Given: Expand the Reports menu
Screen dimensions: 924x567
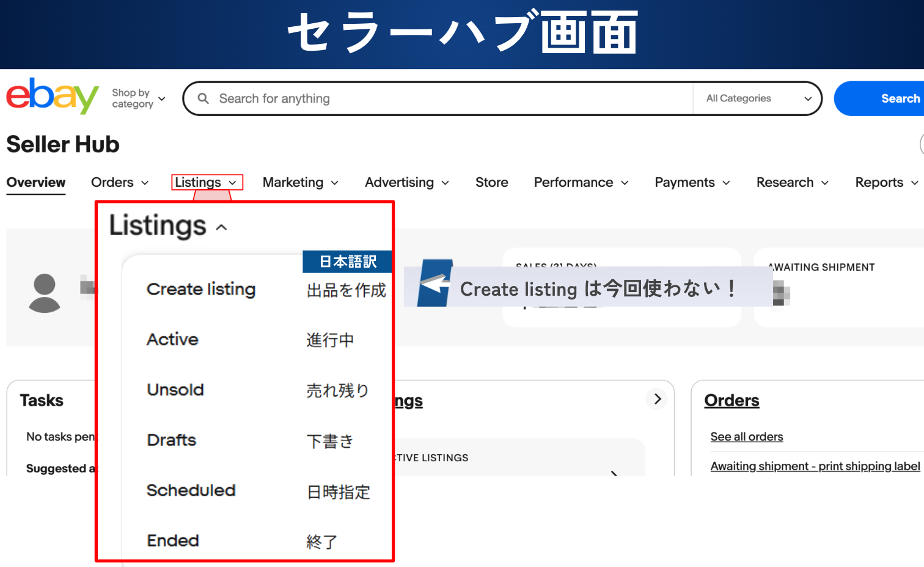Looking at the screenshot, I should 887,182.
